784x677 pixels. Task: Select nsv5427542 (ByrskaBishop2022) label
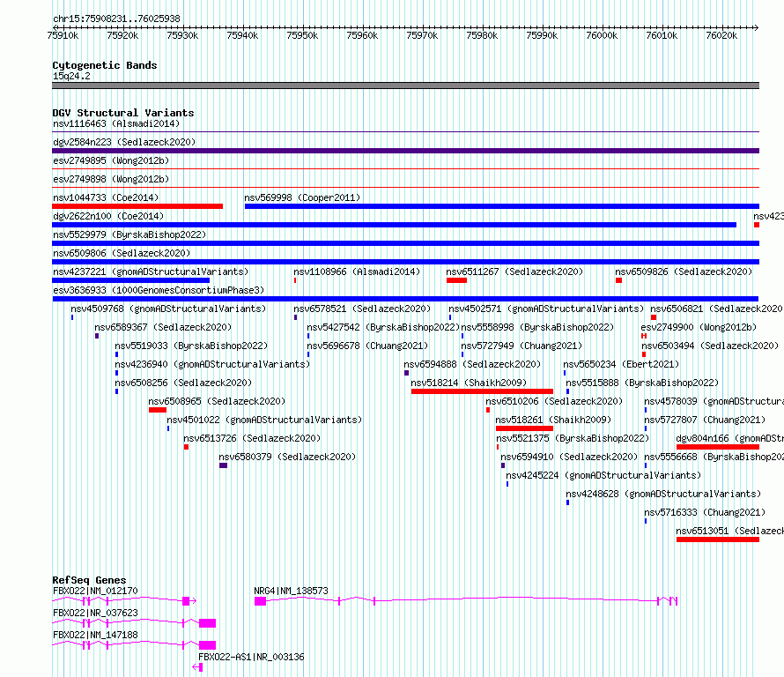[x=383, y=327]
